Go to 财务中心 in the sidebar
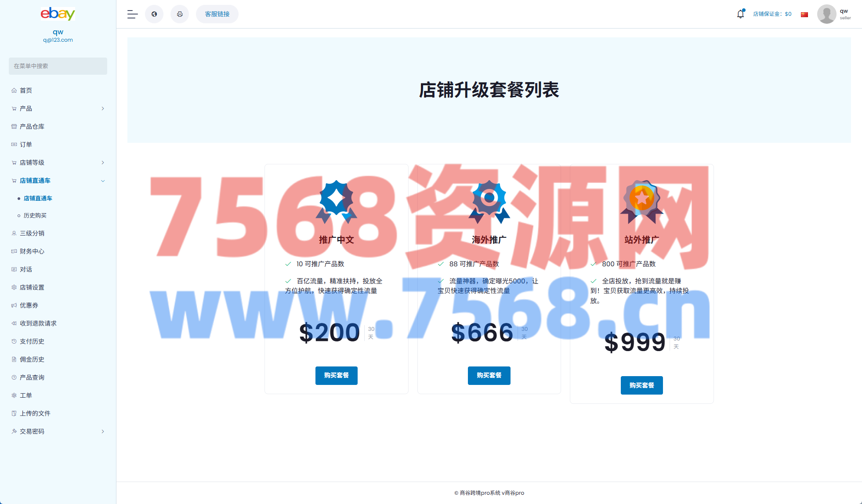The height and width of the screenshot is (504, 862). coord(32,251)
